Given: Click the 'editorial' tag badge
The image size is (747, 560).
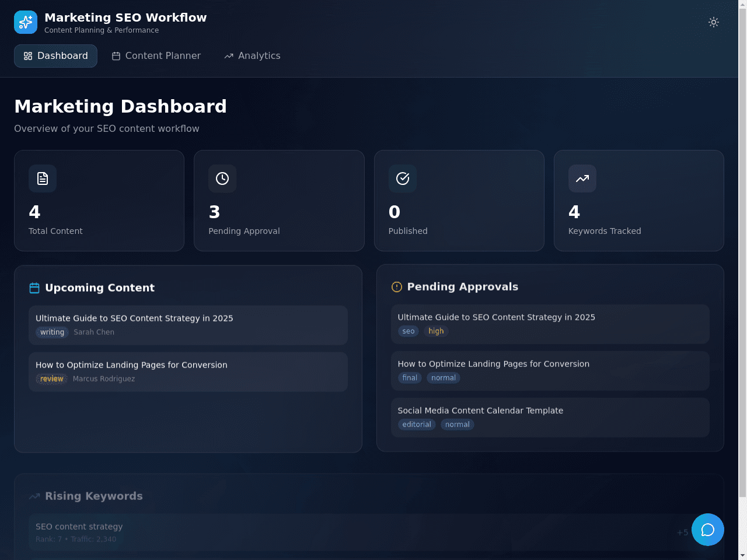Looking at the screenshot, I should pos(417,425).
